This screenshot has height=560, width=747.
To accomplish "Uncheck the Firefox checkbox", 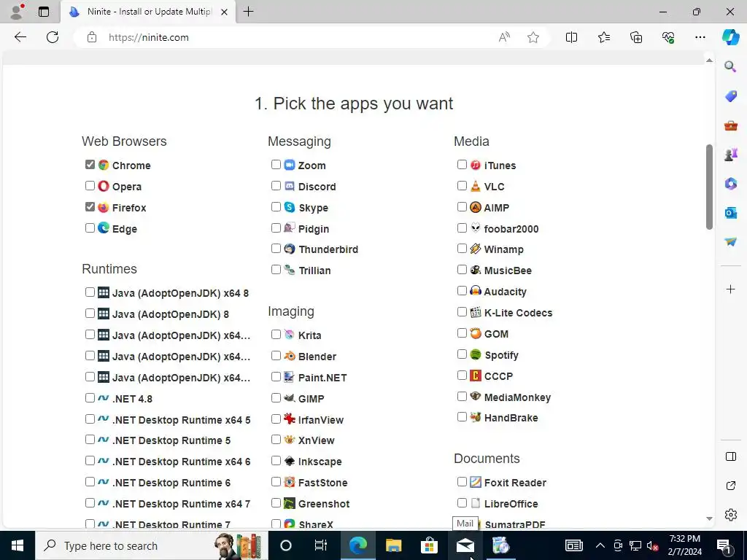I will (x=90, y=206).
